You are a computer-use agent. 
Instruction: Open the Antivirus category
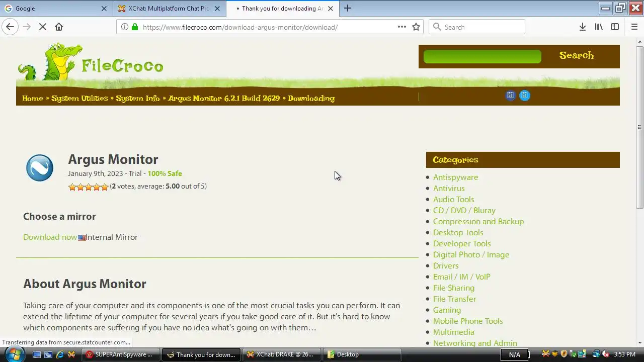click(449, 188)
